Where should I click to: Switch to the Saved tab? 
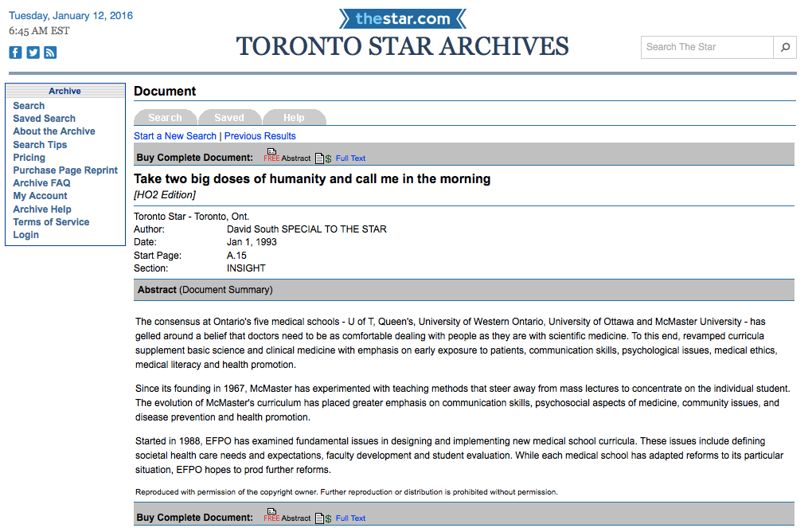point(229,118)
